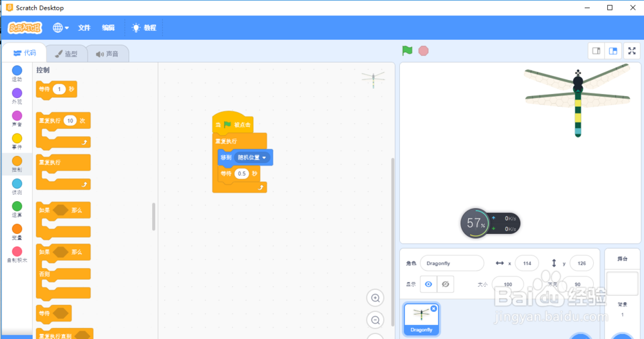Select the 变量 variables block category
This screenshot has height=339, width=644.
pos(17,232)
